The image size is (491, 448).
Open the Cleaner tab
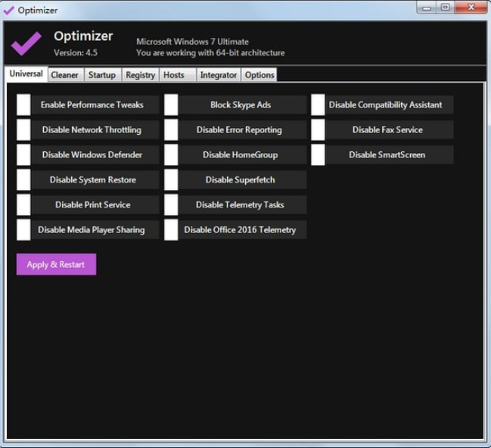tap(65, 75)
